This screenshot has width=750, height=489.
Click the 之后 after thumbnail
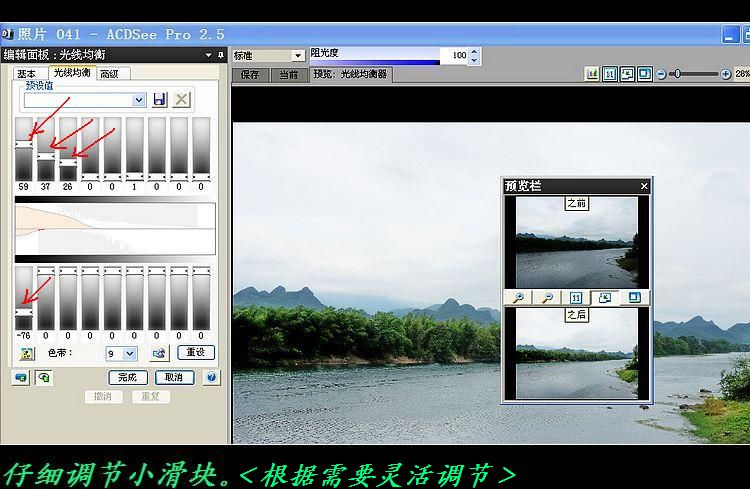coord(577,353)
